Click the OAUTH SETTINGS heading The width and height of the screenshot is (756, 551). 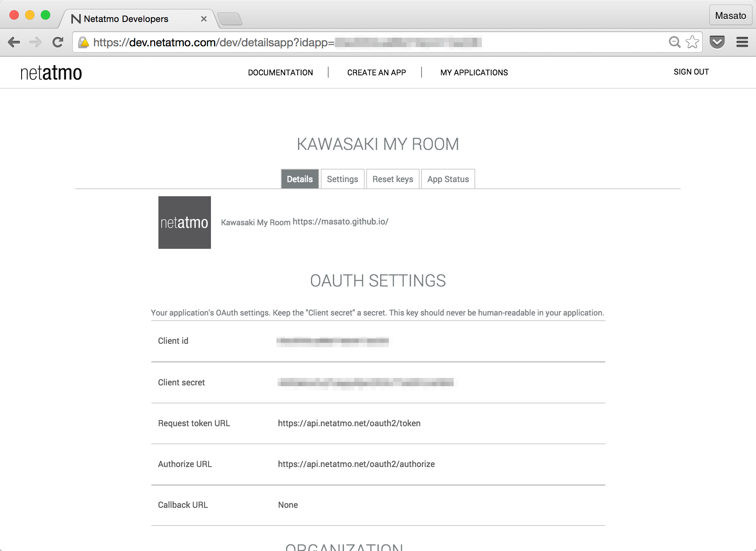pyautogui.click(x=378, y=281)
